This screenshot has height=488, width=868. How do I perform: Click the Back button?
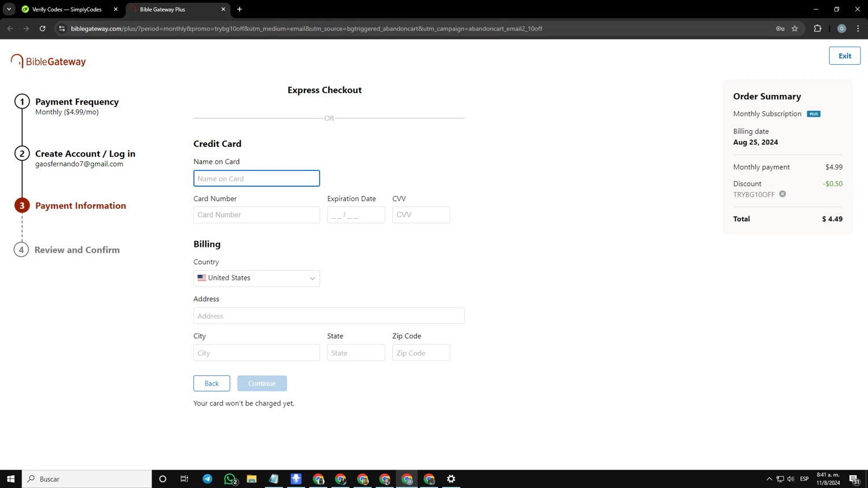212,383
